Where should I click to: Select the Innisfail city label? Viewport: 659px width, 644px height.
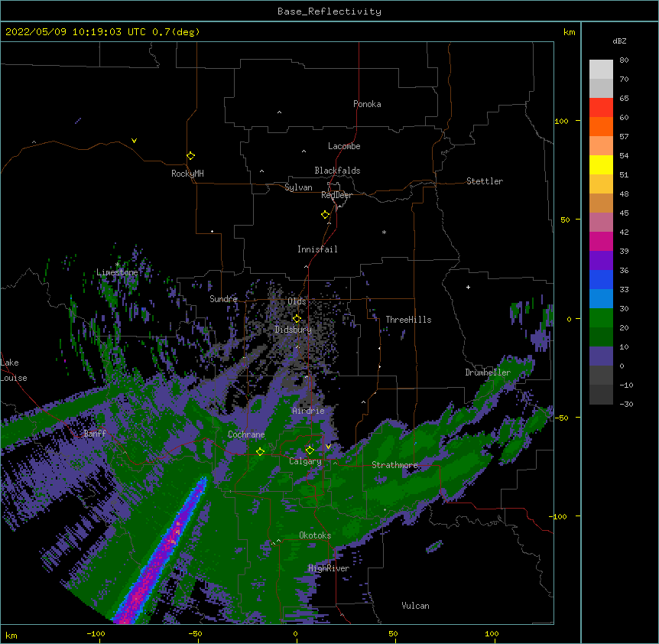(317, 249)
